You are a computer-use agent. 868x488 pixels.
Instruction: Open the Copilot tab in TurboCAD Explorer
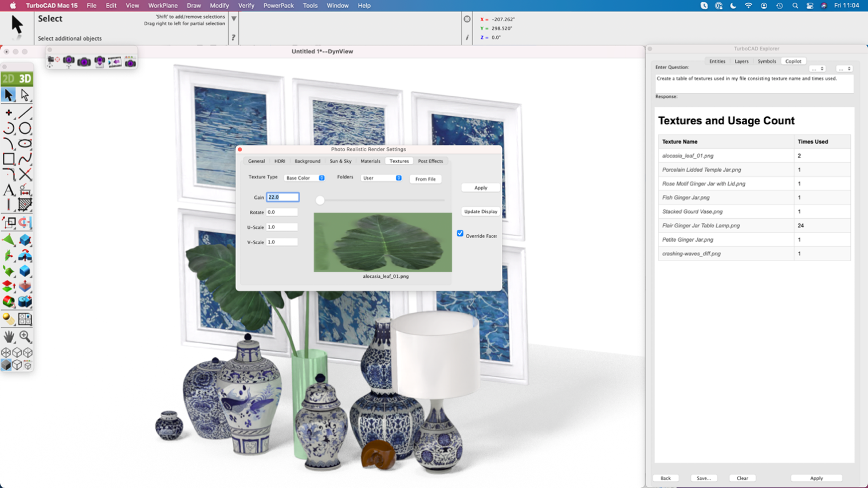click(793, 61)
